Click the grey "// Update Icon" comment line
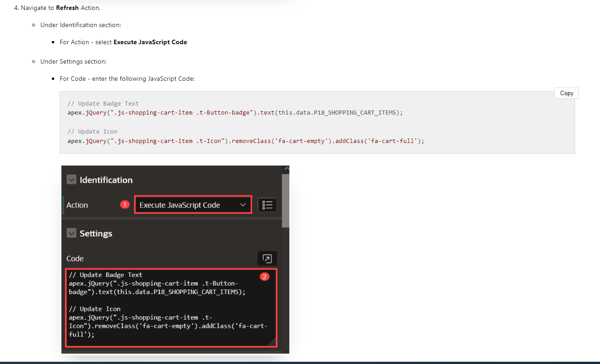Viewport: 600px width, 364px height. (x=92, y=131)
